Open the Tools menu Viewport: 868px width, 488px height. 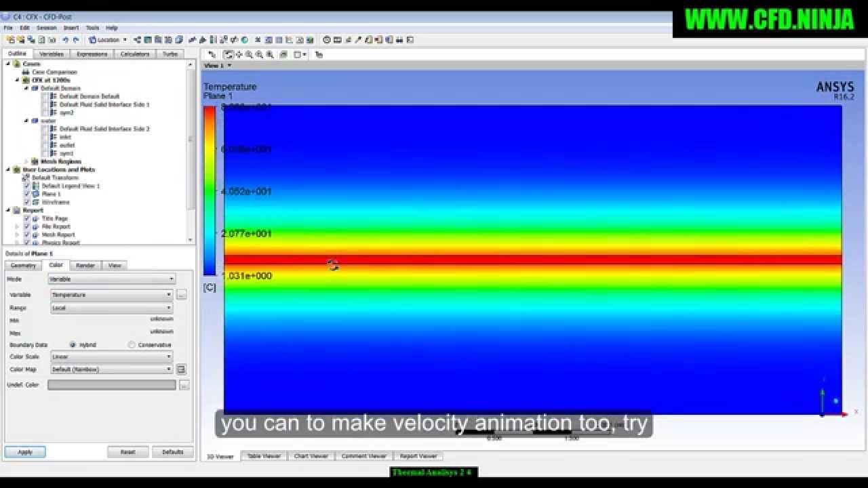pos(92,28)
